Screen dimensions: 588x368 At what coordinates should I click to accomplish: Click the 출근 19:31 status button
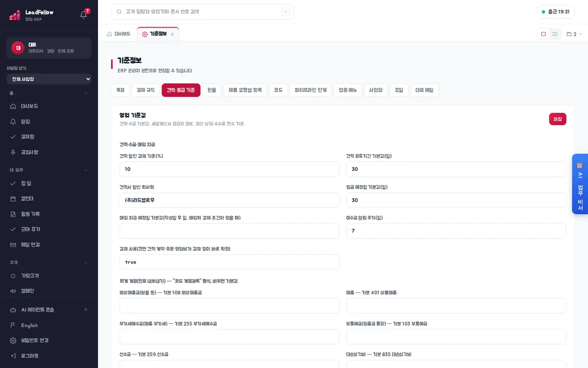pyautogui.click(x=556, y=12)
